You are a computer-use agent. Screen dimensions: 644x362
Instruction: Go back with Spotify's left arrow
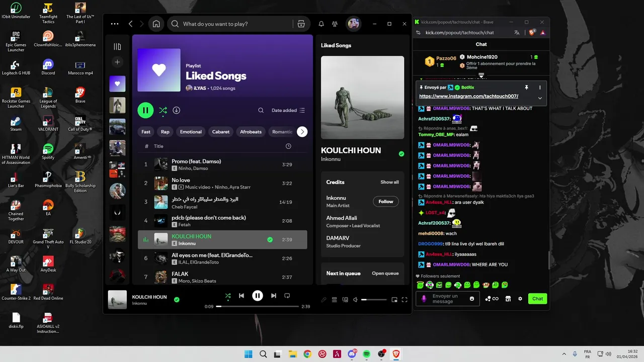(x=131, y=24)
